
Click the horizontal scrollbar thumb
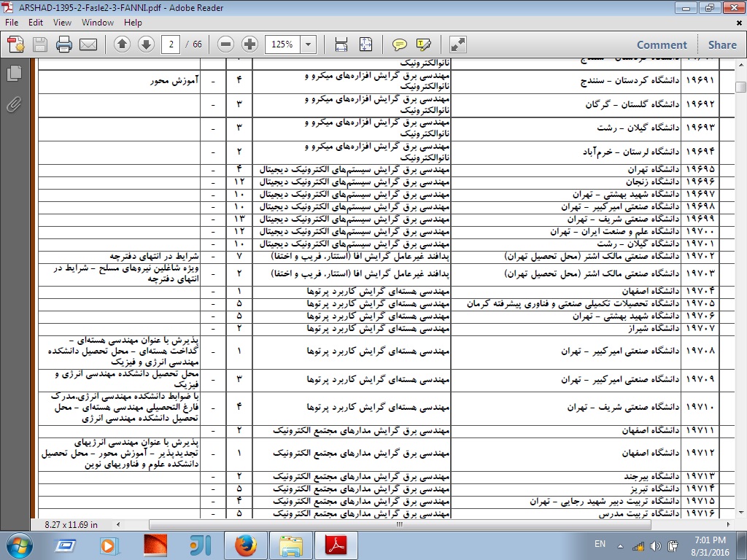[399, 524]
